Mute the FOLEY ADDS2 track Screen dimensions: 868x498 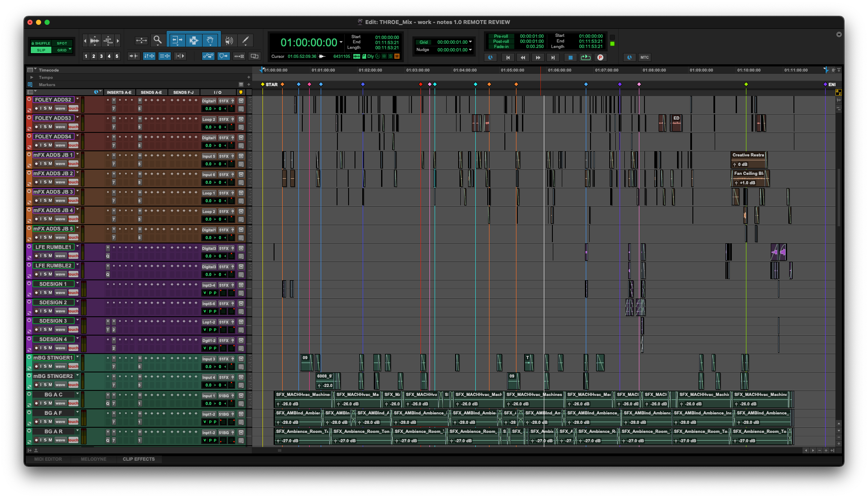(50, 108)
